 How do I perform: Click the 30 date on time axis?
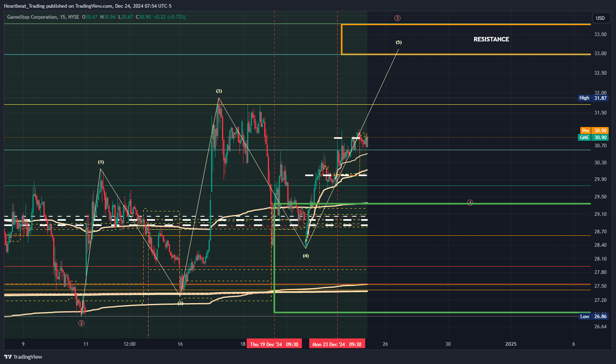point(448,344)
